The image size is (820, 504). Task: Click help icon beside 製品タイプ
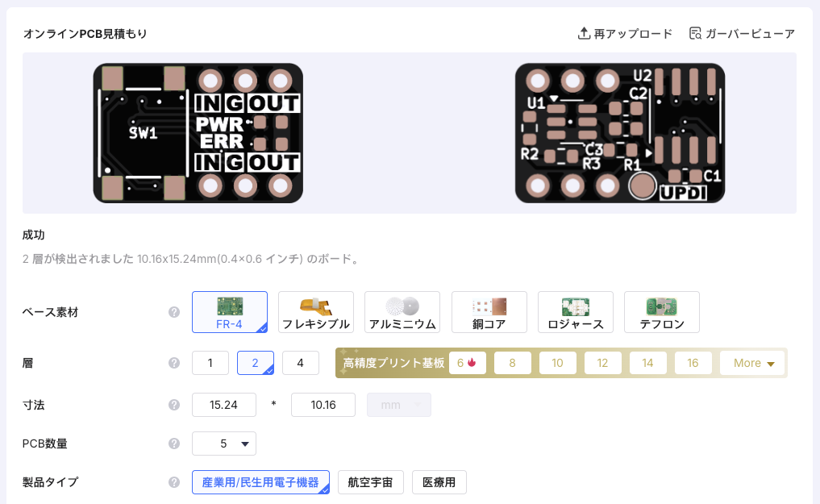coord(173,482)
